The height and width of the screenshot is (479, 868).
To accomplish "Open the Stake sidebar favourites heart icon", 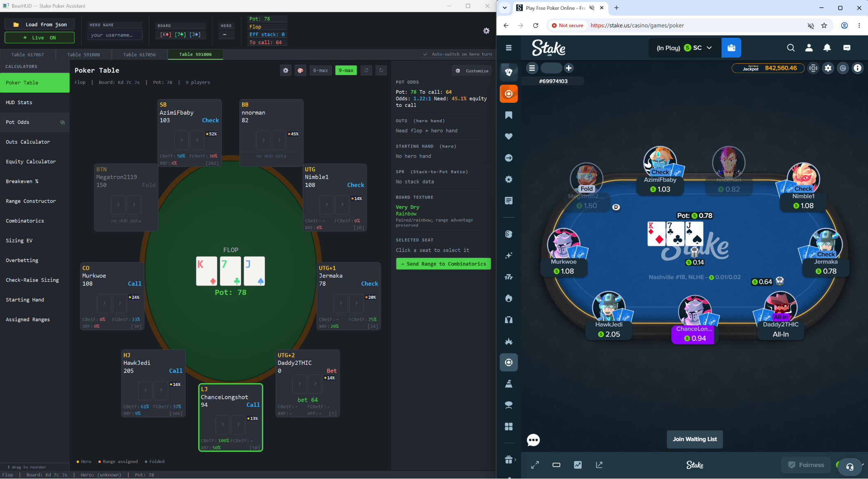I will (508, 137).
